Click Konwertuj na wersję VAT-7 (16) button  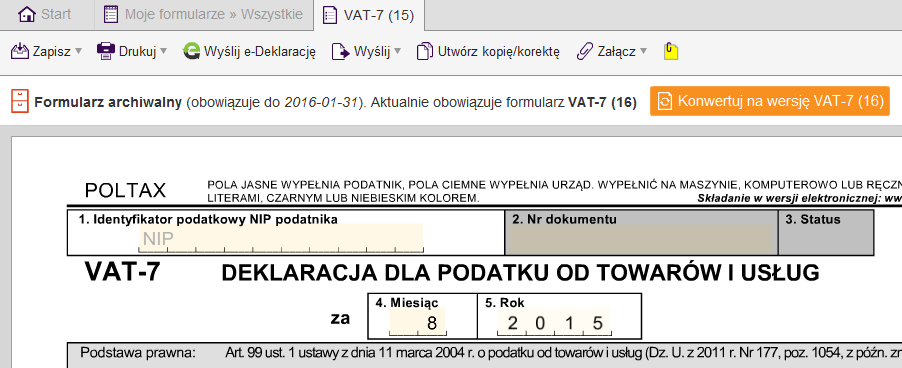pyautogui.click(x=770, y=101)
